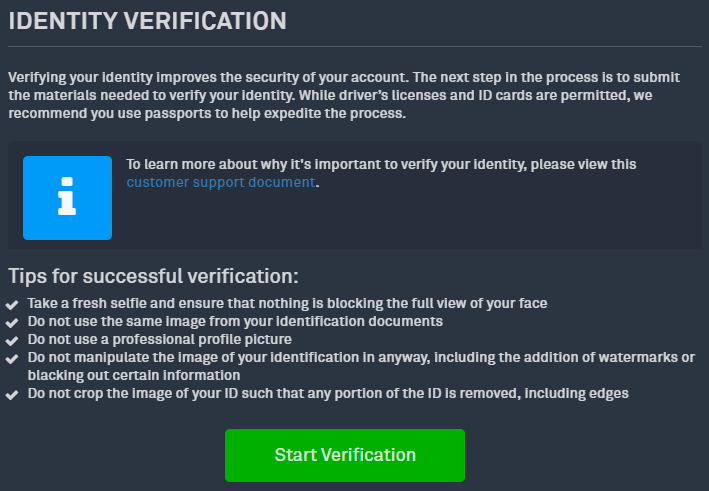709x491 pixels.
Task: Click the blue information icon
Action: (x=67, y=198)
